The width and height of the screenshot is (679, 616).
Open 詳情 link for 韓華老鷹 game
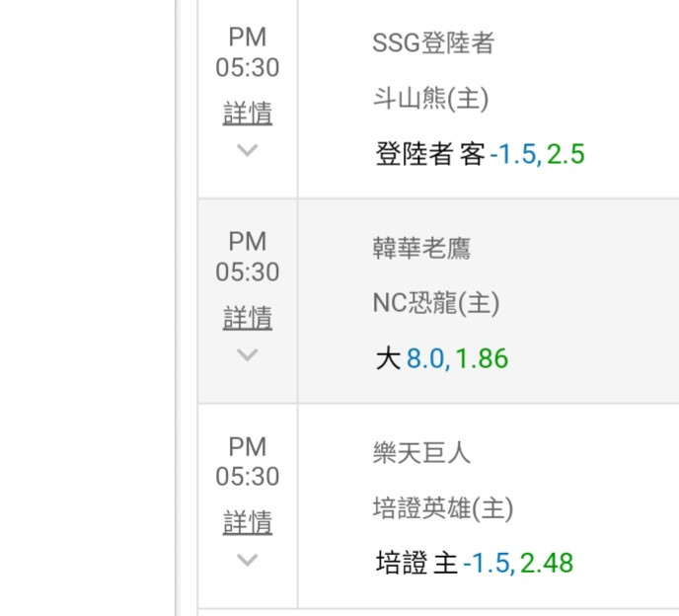[x=248, y=318]
